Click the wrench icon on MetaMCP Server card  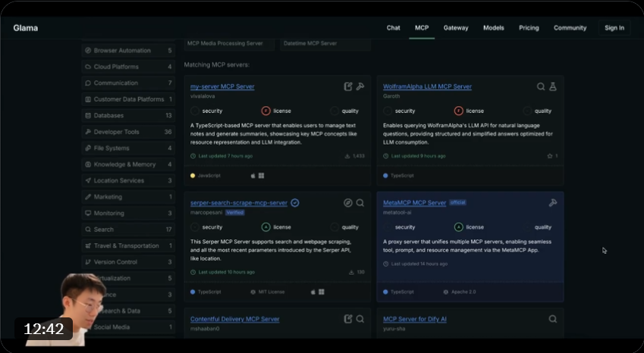pos(553,203)
